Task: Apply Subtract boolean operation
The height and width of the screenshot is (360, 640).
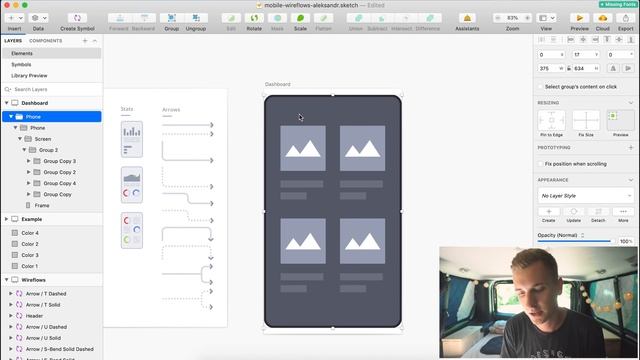Action: 382,18
